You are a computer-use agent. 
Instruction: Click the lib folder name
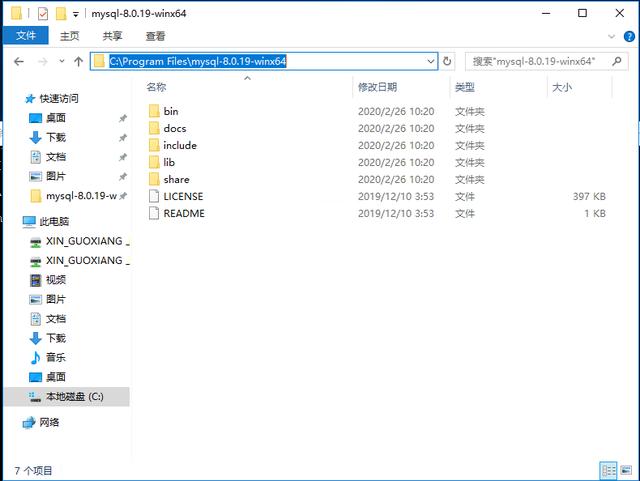pyautogui.click(x=169, y=163)
